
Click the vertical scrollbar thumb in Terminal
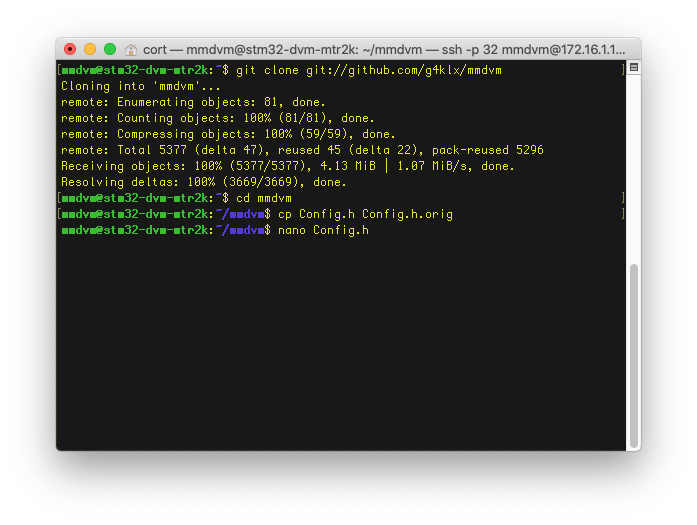pos(634,356)
